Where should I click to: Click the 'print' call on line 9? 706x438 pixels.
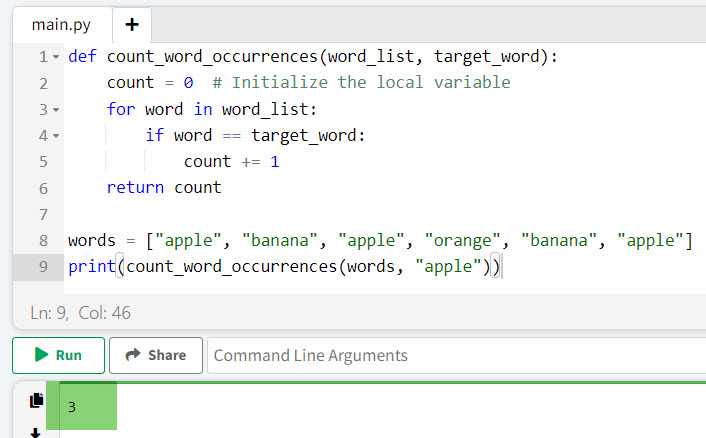(x=92, y=267)
